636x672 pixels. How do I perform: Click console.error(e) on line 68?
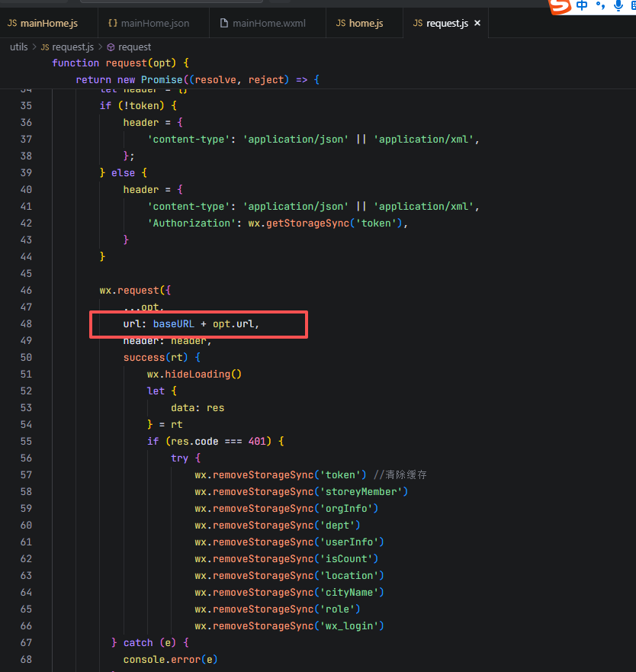[170, 659]
